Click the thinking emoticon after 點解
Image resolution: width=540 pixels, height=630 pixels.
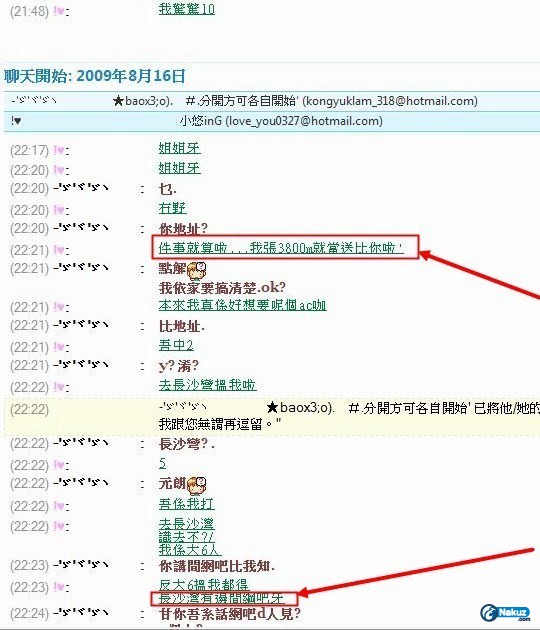196,270
